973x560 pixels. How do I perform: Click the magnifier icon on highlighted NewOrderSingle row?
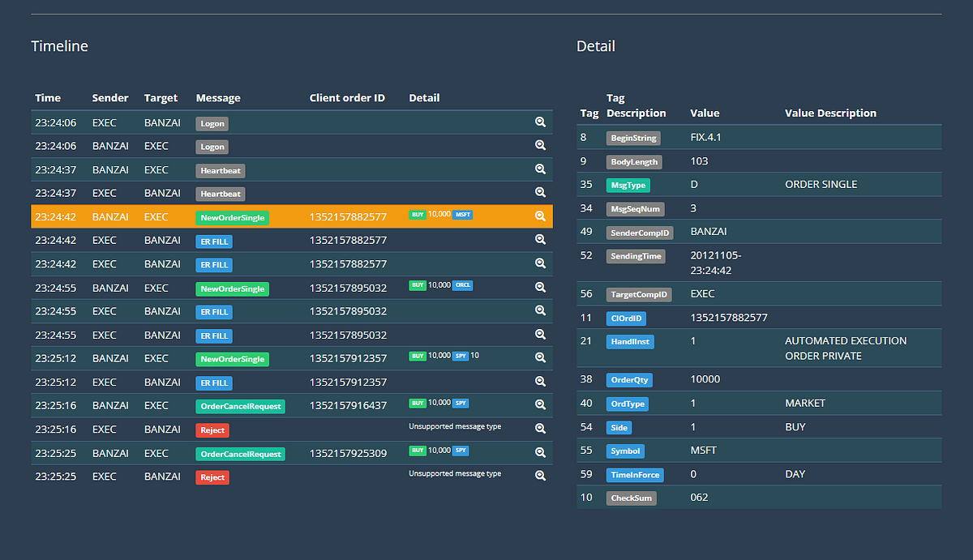pyautogui.click(x=540, y=216)
